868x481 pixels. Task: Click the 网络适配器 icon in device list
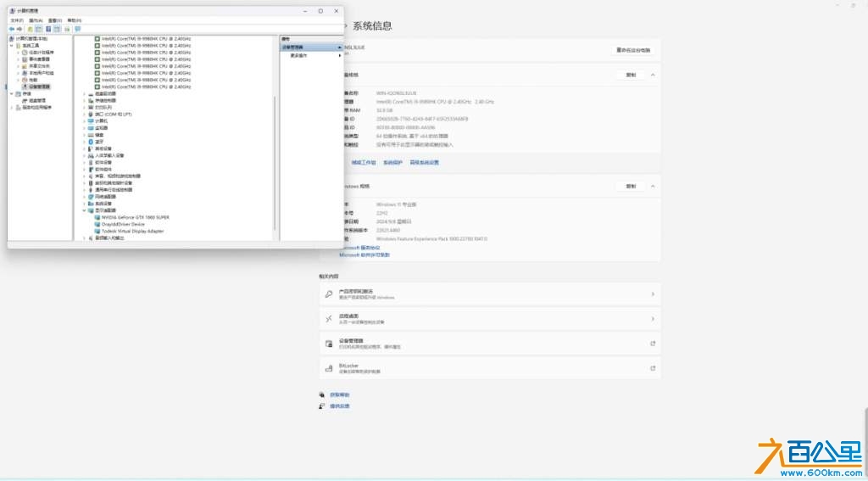(91, 197)
